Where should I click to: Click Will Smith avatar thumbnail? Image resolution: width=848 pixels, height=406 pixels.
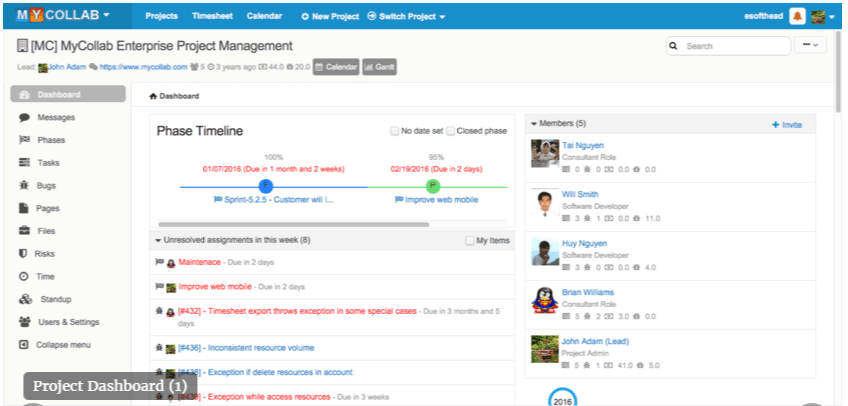(544, 202)
